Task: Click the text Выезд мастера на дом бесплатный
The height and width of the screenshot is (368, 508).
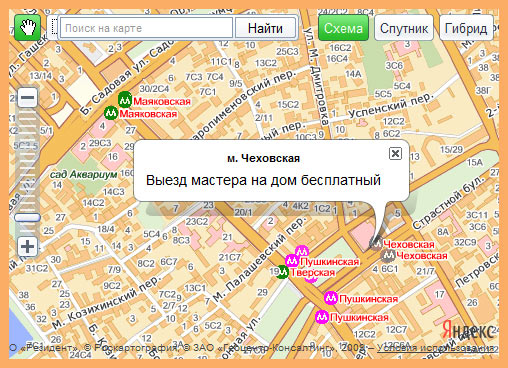Action: pyautogui.click(x=263, y=180)
